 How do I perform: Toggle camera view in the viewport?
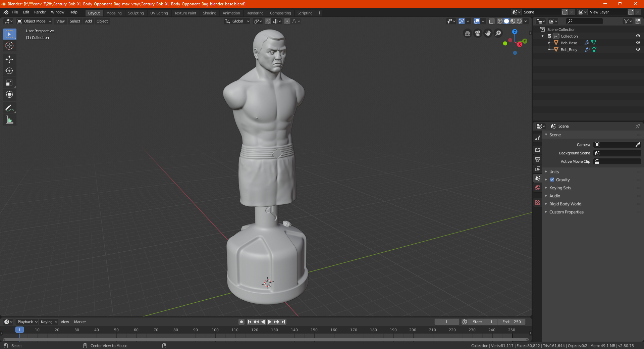[478, 33]
